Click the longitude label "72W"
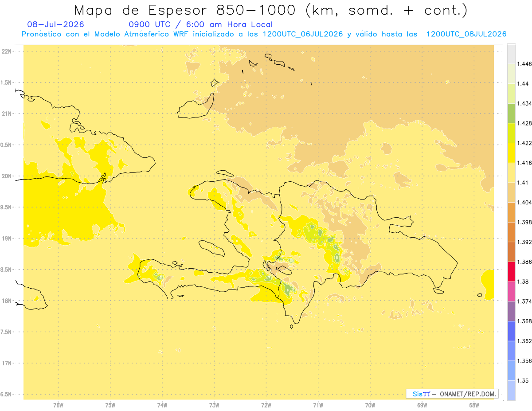Screen dimensions: 532x411 click(x=266, y=406)
